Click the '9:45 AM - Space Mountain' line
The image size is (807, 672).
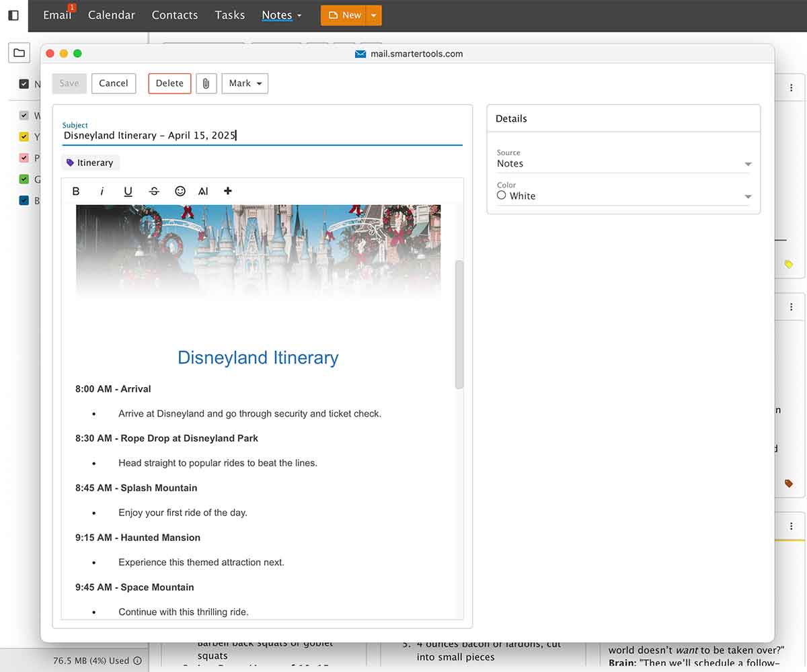point(134,587)
